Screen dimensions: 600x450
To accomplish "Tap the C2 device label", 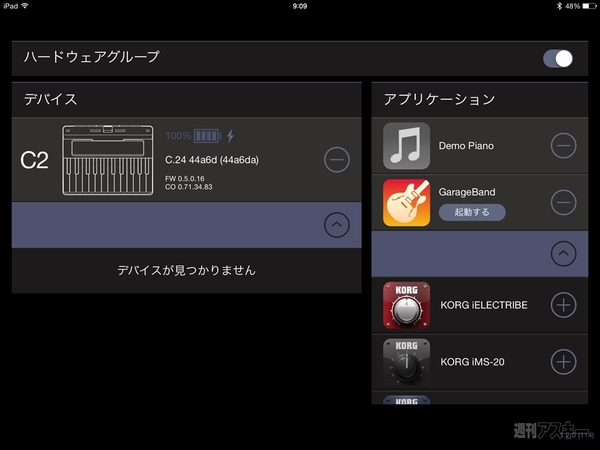I will coord(34,160).
